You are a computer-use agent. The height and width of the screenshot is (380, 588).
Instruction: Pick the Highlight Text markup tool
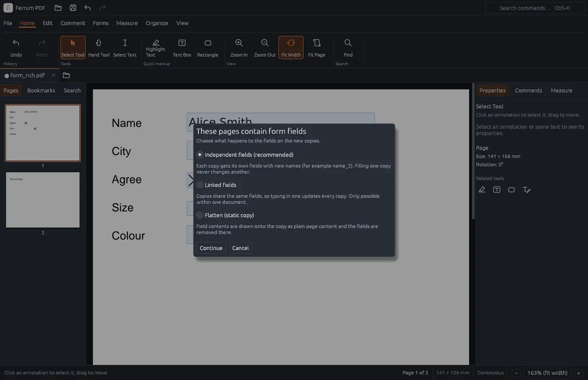point(156,47)
